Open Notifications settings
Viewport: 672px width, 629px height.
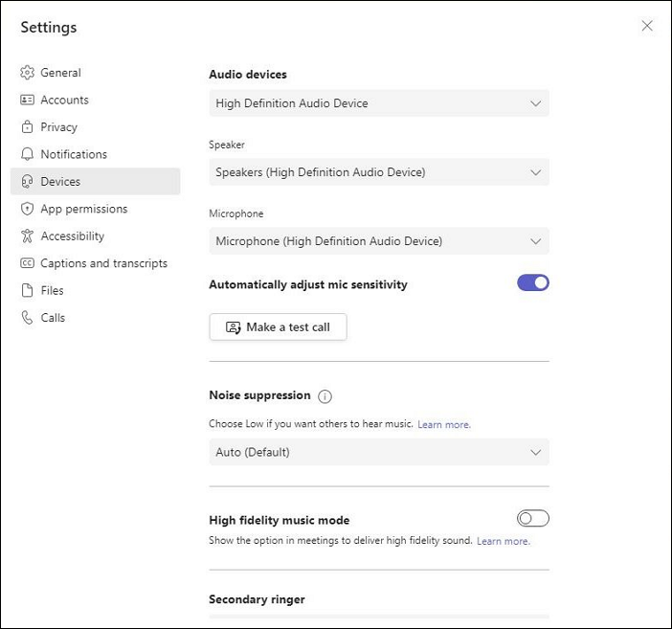pos(95,154)
